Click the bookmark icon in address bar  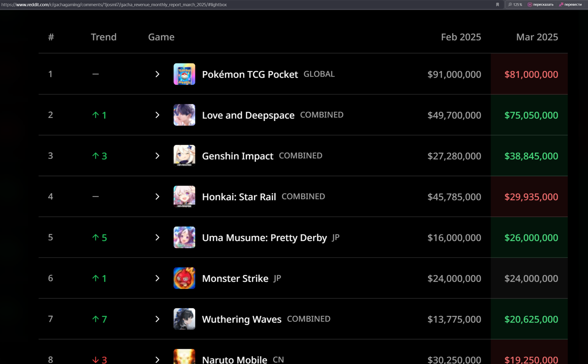click(x=498, y=5)
